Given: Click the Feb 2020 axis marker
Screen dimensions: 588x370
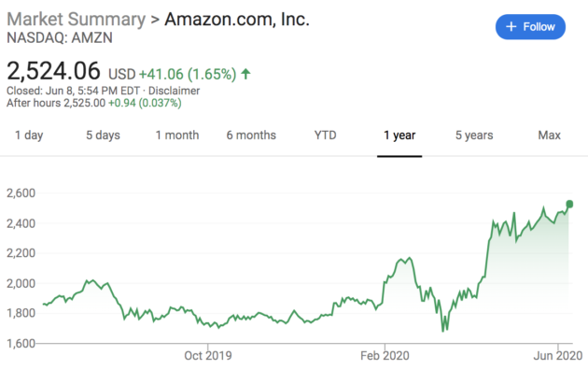Looking at the screenshot, I should pyautogui.click(x=385, y=355).
